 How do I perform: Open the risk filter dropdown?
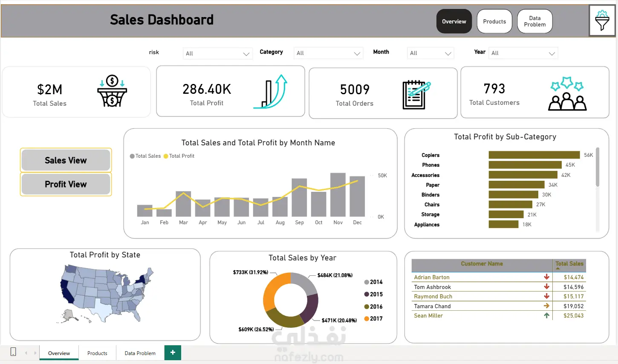tap(217, 53)
